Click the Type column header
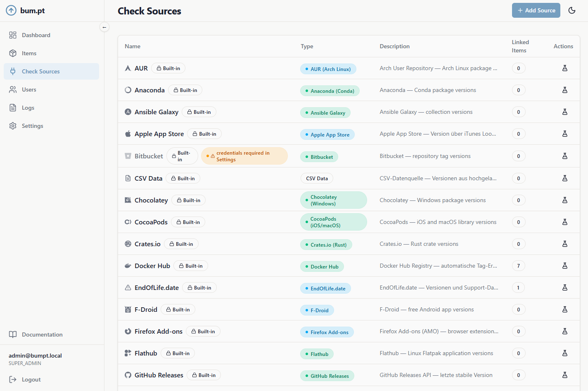This screenshot has height=391, width=588. [x=307, y=46]
